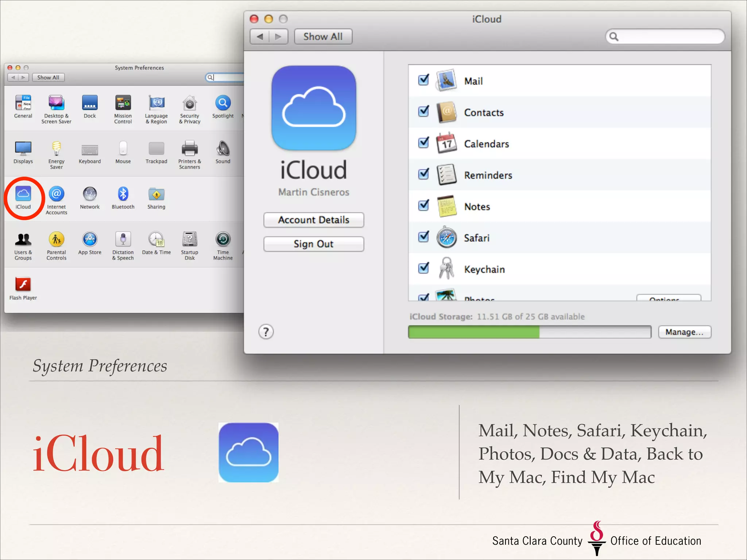Open the App Store preference pane
Image resolution: width=747 pixels, height=560 pixels.
coord(90,243)
